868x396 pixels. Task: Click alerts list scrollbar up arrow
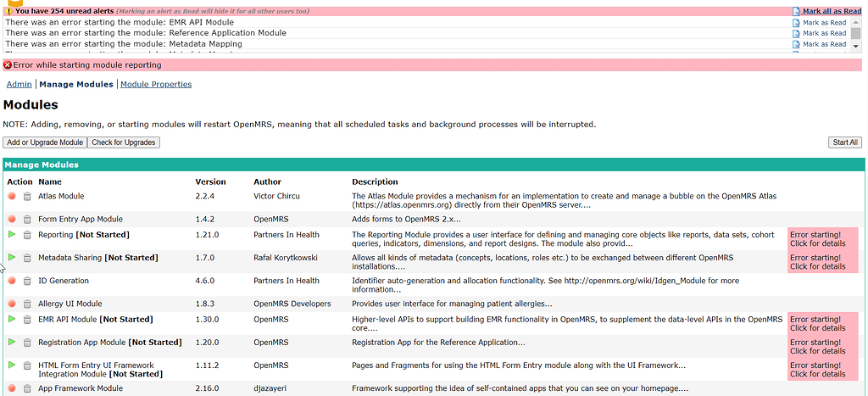856,20
